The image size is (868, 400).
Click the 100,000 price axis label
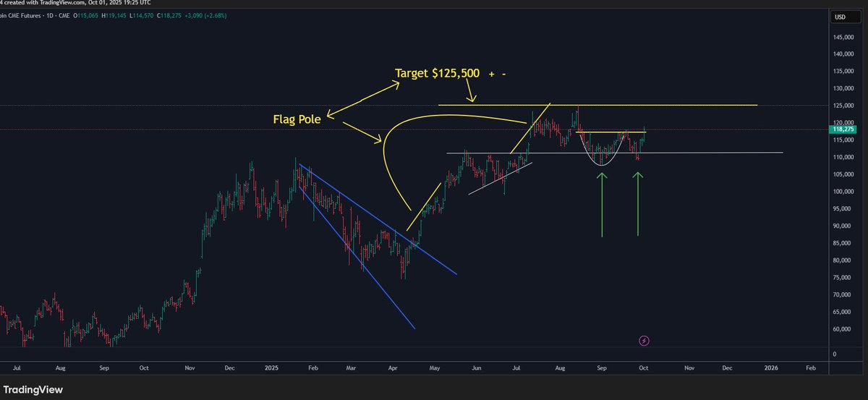(x=844, y=192)
